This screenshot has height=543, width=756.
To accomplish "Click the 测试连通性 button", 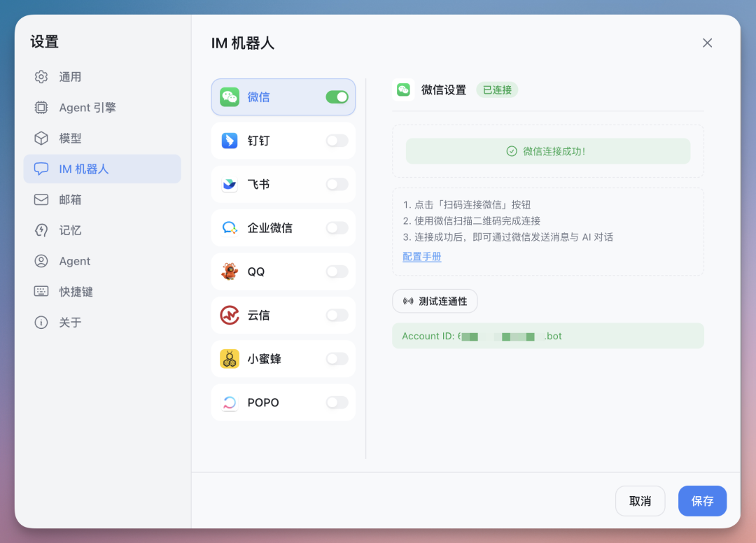I will [x=435, y=301].
